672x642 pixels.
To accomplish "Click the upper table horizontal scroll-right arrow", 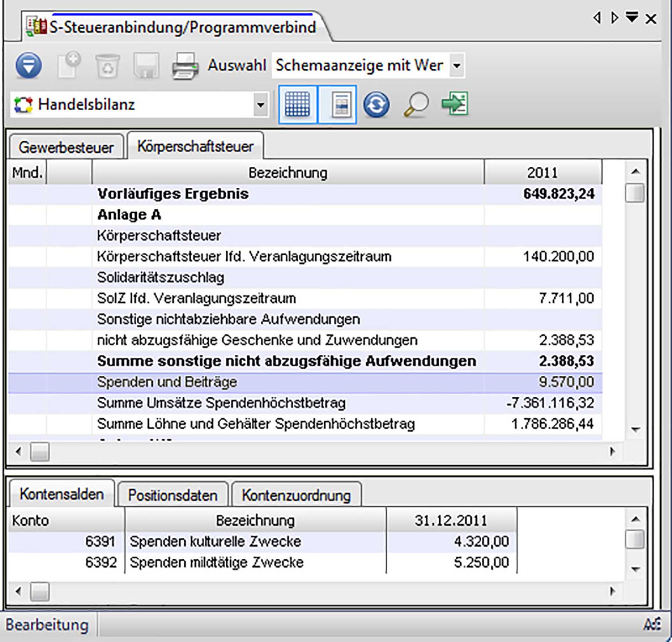I will pos(612,452).
